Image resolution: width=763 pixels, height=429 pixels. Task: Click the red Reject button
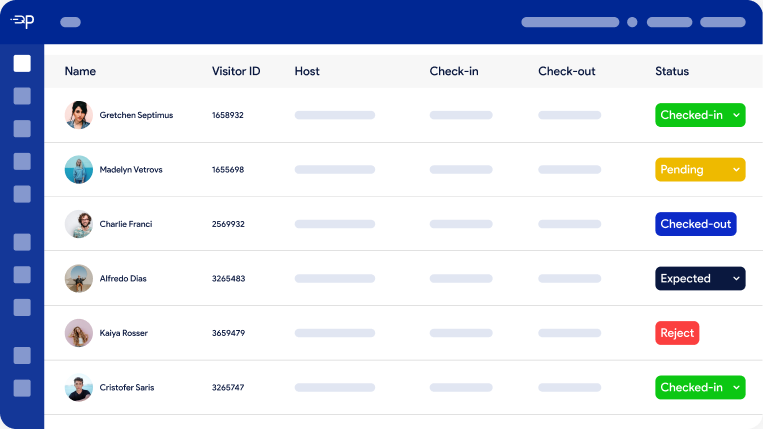point(677,333)
